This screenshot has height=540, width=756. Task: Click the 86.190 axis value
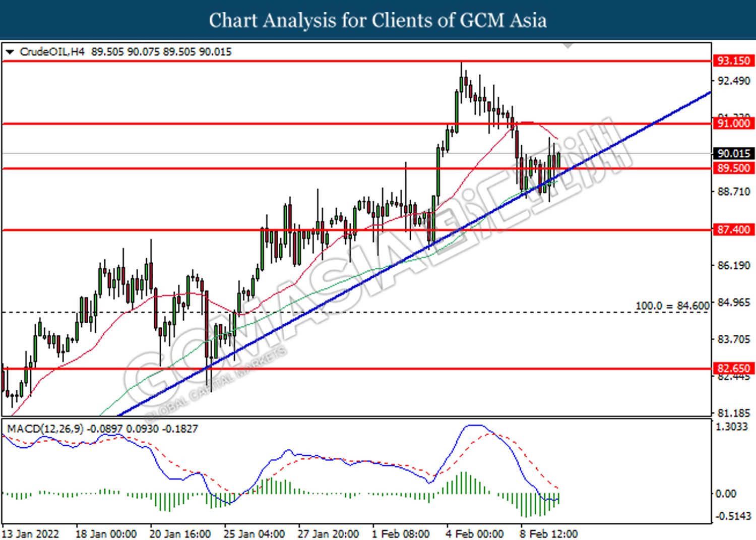tap(734, 265)
